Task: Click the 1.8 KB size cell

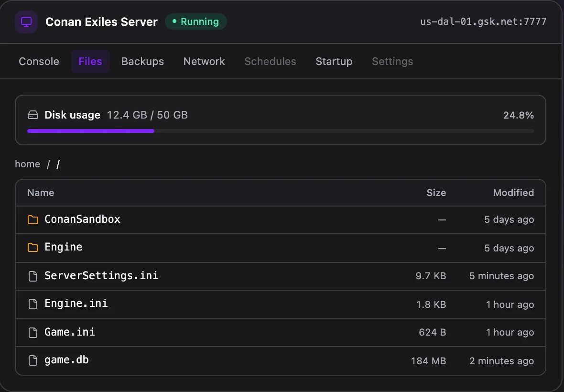Action: click(431, 305)
